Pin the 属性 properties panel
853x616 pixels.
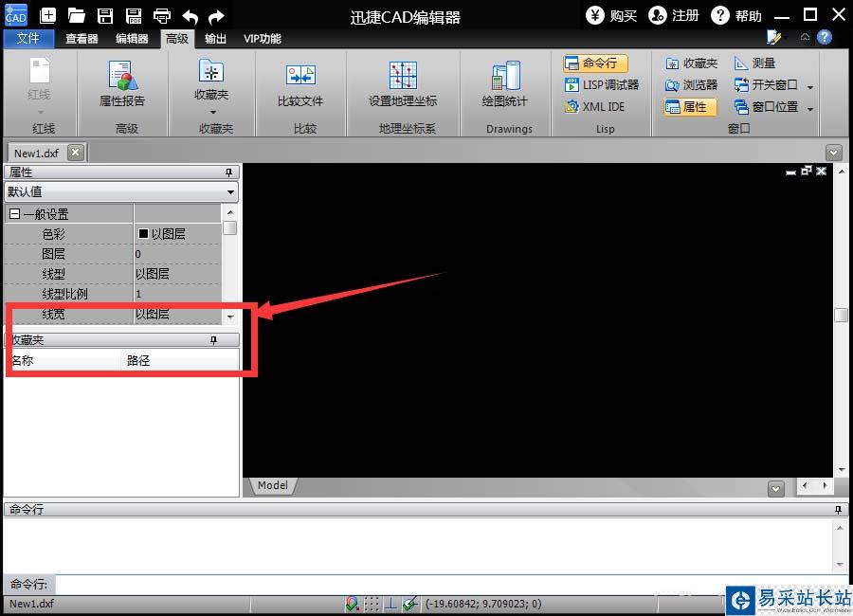pos(228,172)
